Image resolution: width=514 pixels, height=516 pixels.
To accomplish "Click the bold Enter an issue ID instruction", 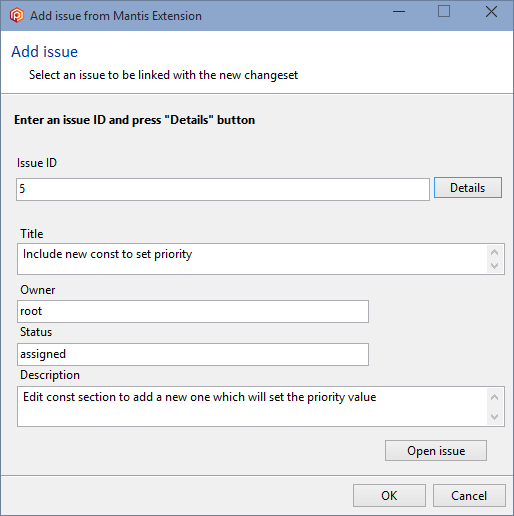I will 135,120.
